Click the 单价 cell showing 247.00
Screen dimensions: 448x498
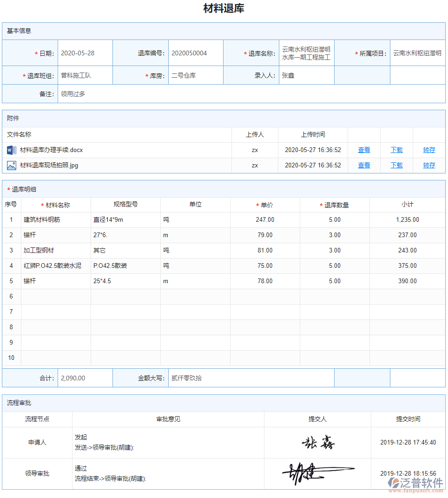coord(265,219)
